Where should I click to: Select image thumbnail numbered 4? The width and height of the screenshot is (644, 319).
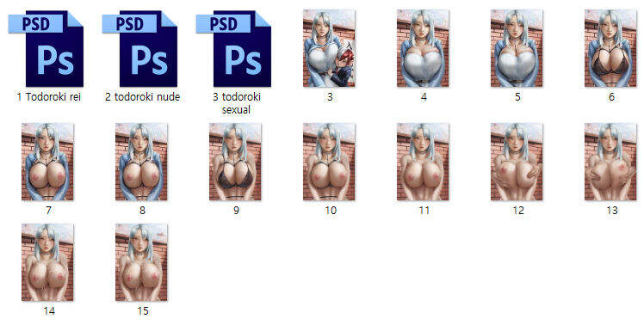[423, 48]
